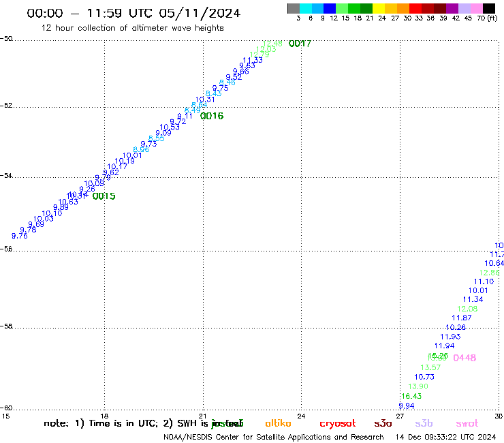The height and width of the screenshot is (443, 504).
Task: Select the '70 (ft)' legend scale label
Action: tap(487, 18)
